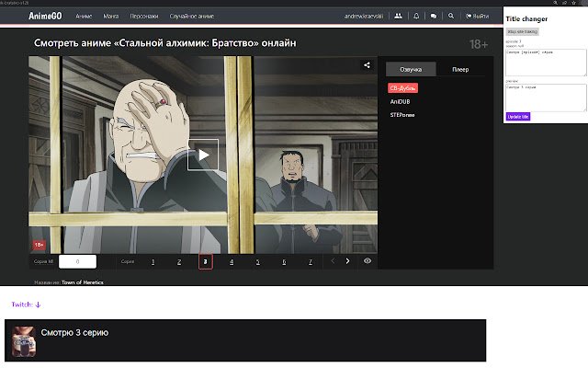This screenshot has width=588, height=368.
Task: Click the Twitch label with arrow
Action: click(x=26, y=305)
